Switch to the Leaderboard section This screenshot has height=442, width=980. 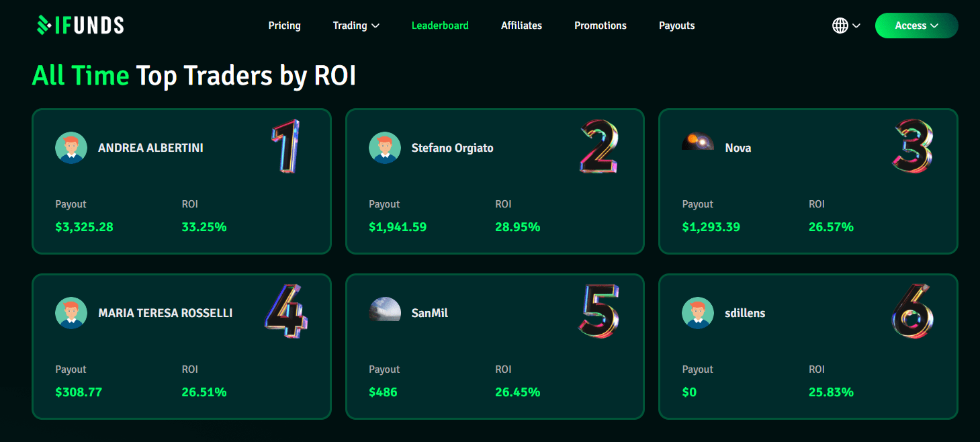coord(440,26)
